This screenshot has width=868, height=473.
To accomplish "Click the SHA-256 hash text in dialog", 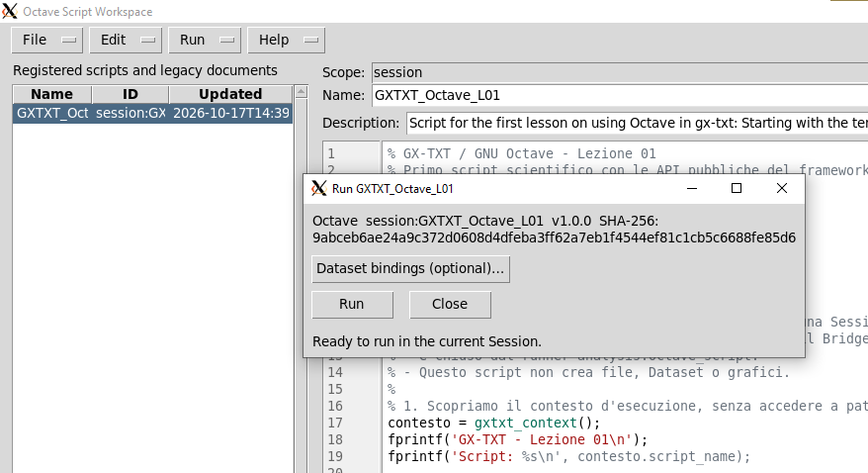I will coord(554,237).
